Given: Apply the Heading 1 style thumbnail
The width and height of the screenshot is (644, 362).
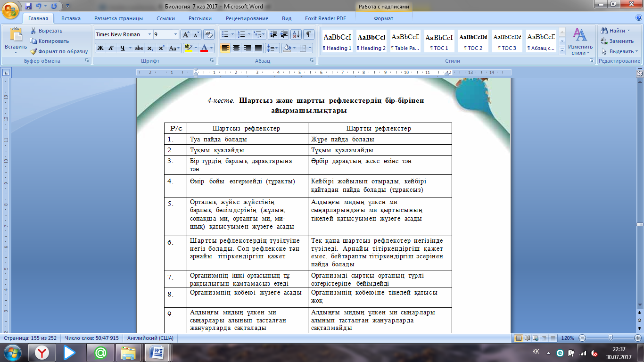Looking at the screenshot, I should click(337, 41).
